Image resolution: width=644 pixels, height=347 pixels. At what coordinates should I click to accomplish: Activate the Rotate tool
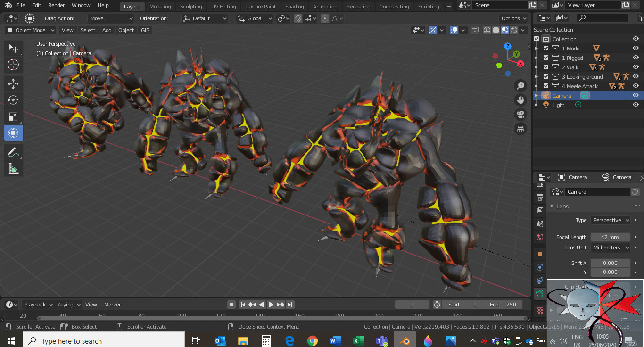coord(13,100)
